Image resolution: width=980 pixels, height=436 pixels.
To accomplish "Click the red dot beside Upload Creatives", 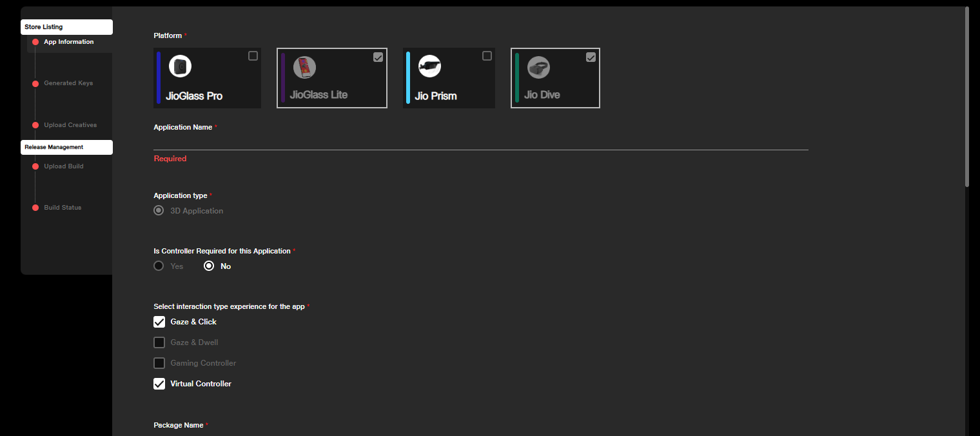I will point(35,125).
